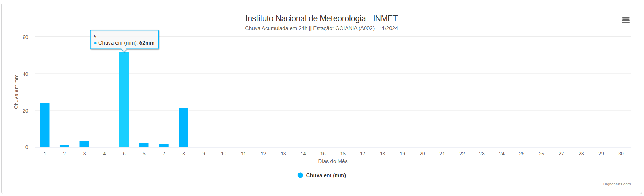Click the x-axis label for day 30

621,154
